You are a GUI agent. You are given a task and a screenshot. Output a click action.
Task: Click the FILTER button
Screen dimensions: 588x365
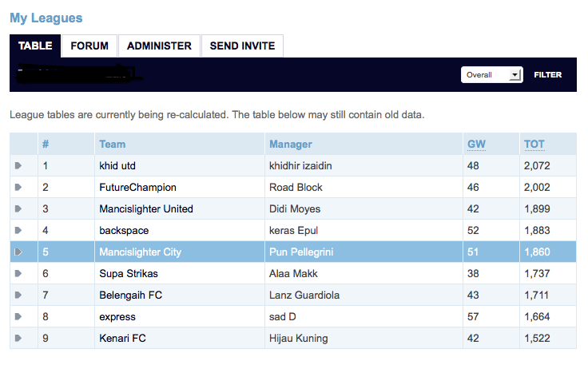click(x=548, y=75)
